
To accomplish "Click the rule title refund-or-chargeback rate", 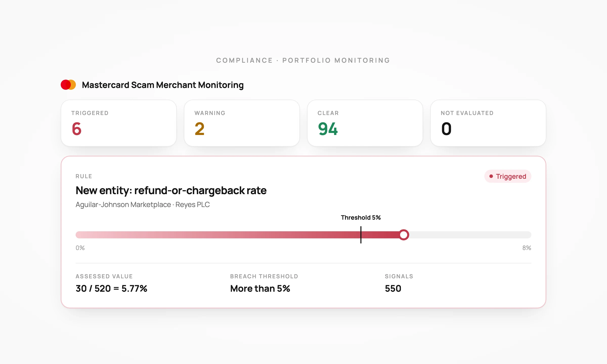I will tap(171, 190).
